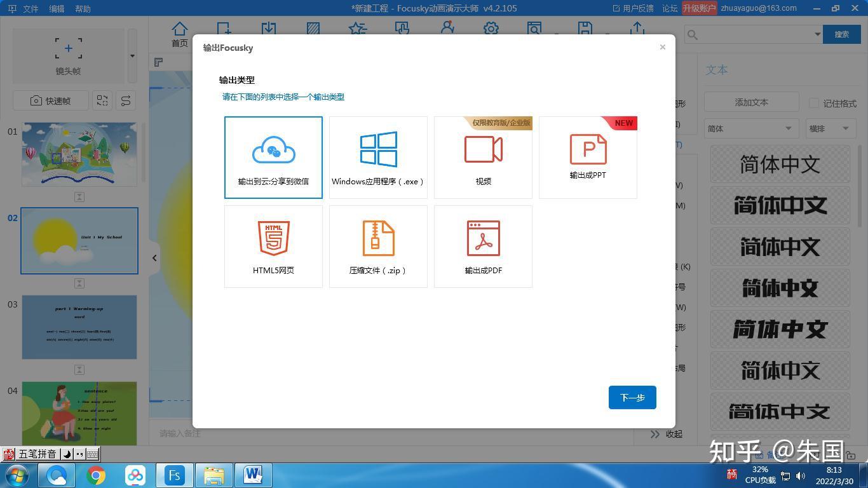Click the 搜索 search button

842,34
